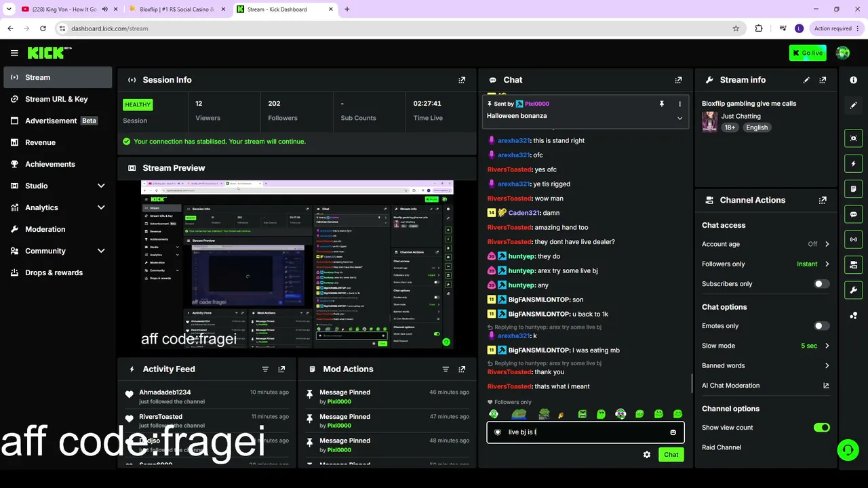Toggle the channel actions widget in the rail
Viewport: 868px width, 488px height.
point(854,264)
